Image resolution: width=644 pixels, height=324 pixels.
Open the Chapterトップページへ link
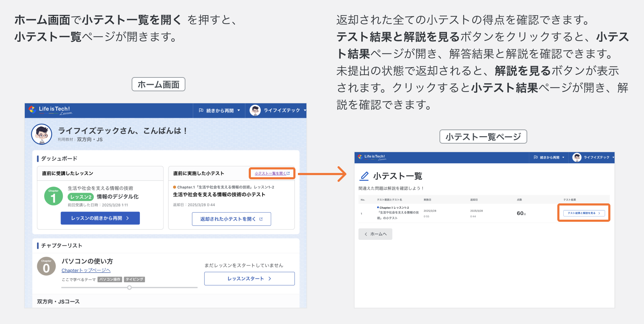pos(86,270)
